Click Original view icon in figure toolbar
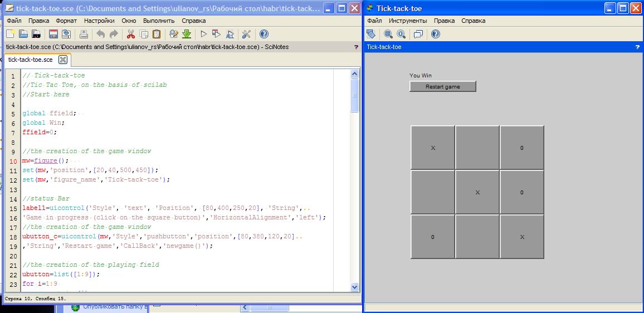The width and height of the screenshot is (644, 313). (401, 33)
